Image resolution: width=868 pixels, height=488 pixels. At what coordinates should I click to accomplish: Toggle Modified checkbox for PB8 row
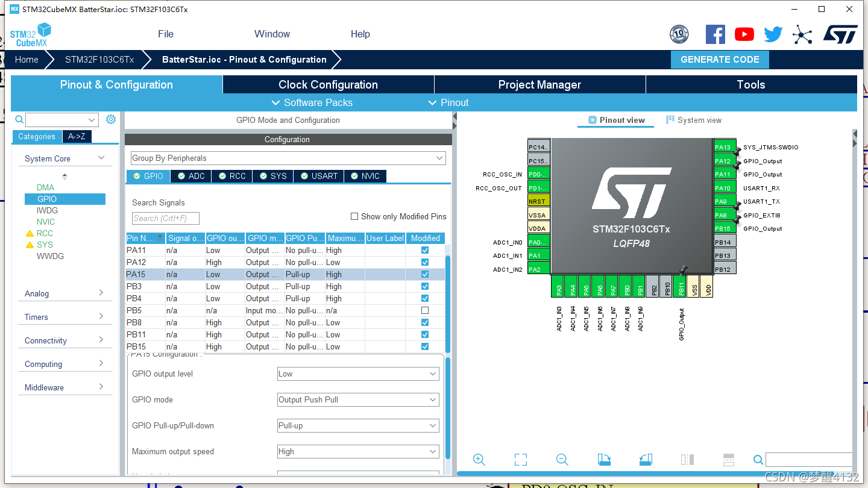click(x=425, y=322)
